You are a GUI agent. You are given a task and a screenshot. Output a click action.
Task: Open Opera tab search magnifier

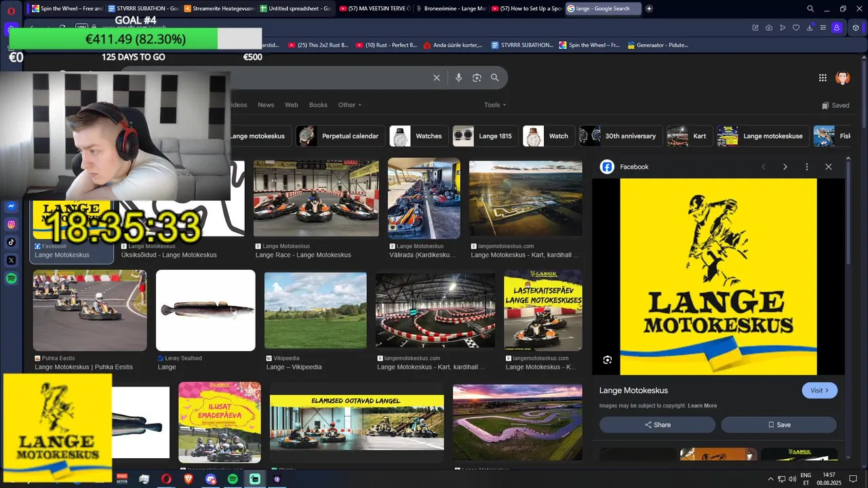[x=810, y=9]
